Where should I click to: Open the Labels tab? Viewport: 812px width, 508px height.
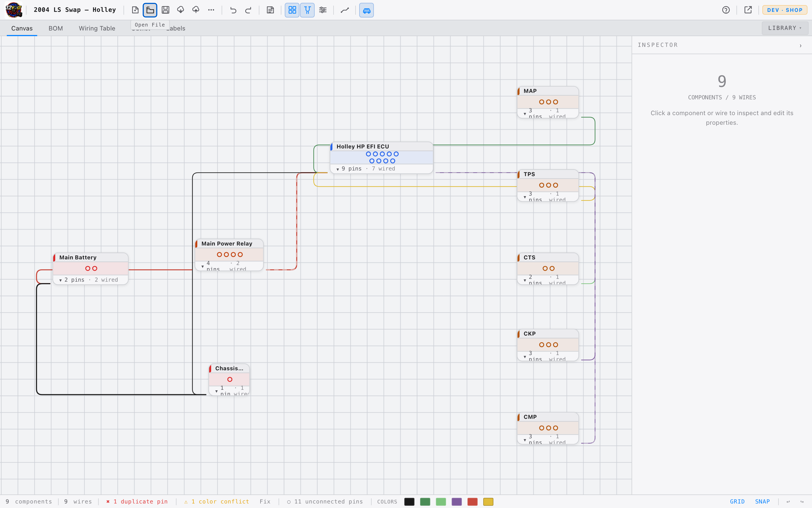click(x=176, y=28)
